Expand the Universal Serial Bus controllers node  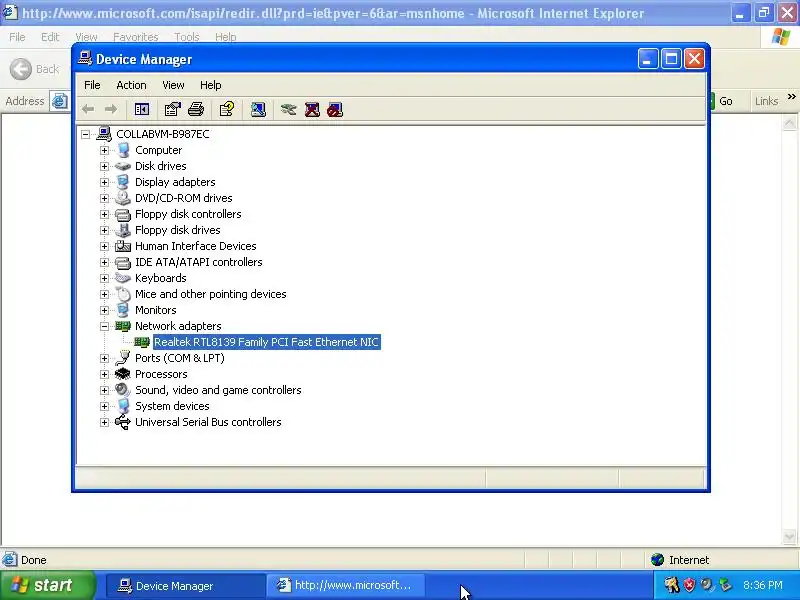pyautogui.click(x=104, y=422)
